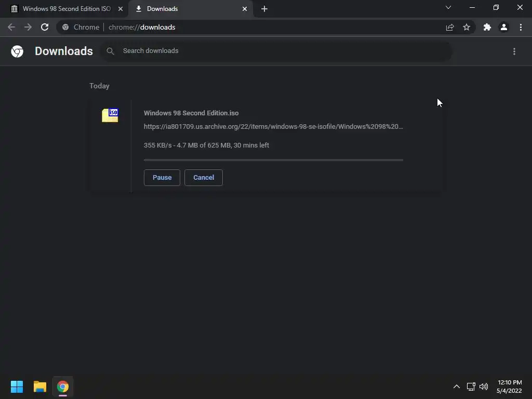Viewport: 532px width, 399px height.
Task: Restore down the Chrome window
Action: [496, 7]
